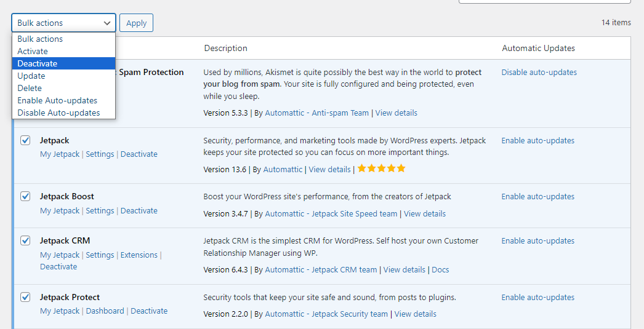Screen dimensions: 644x329
Task: Open My Jetpack under Jetpack Protect
Action: (60, 311)
